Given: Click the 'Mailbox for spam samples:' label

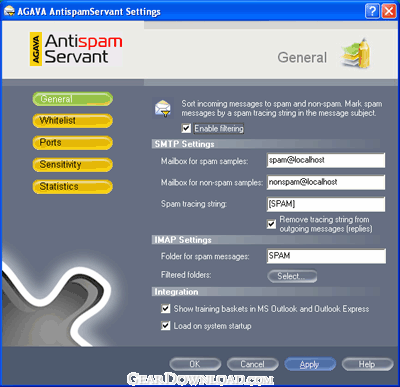Looking at the screenshot, I should [x=204, y=161].
